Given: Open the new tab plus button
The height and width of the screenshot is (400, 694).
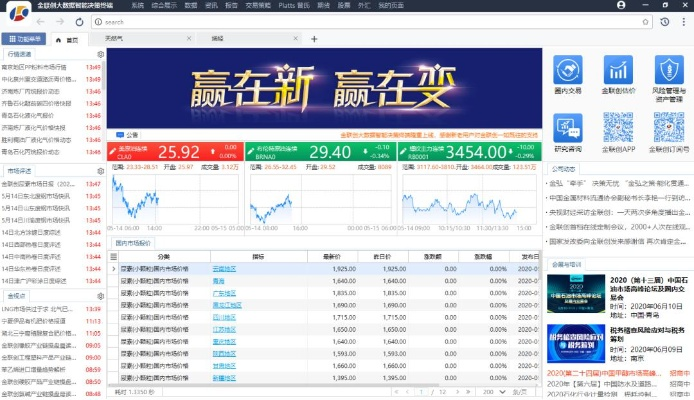Looking at the screenshot, I should pos(314,39).
